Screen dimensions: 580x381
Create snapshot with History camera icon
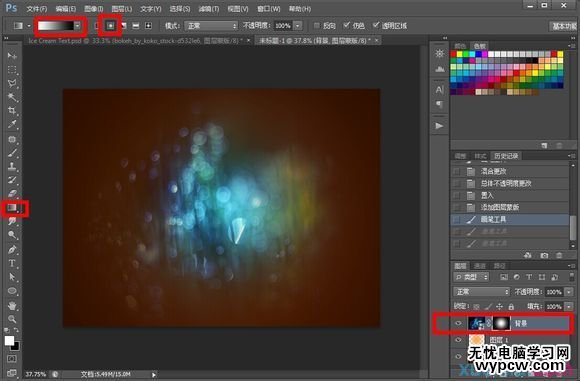(544, 255)
